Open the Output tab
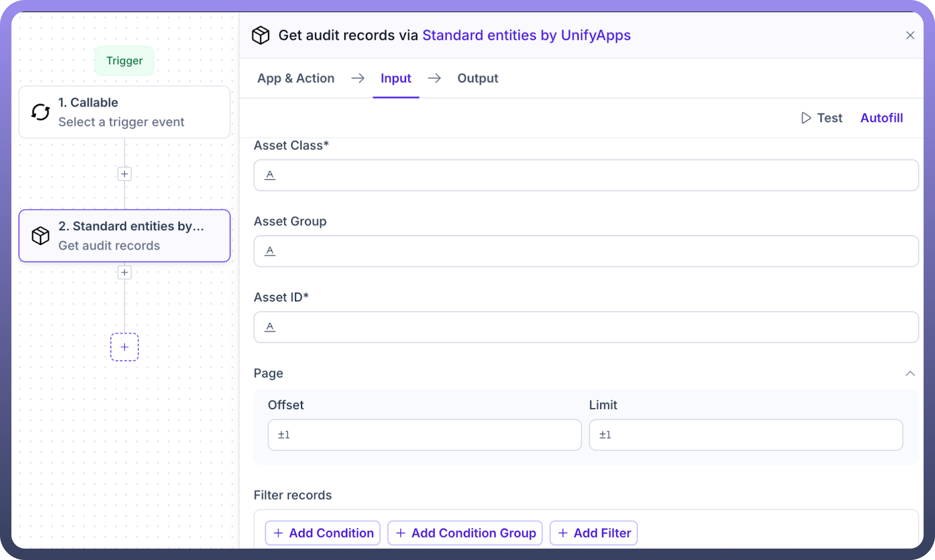The width and height of the screenshot is (935, 560). pyautogui.click(x=478, y=78)
